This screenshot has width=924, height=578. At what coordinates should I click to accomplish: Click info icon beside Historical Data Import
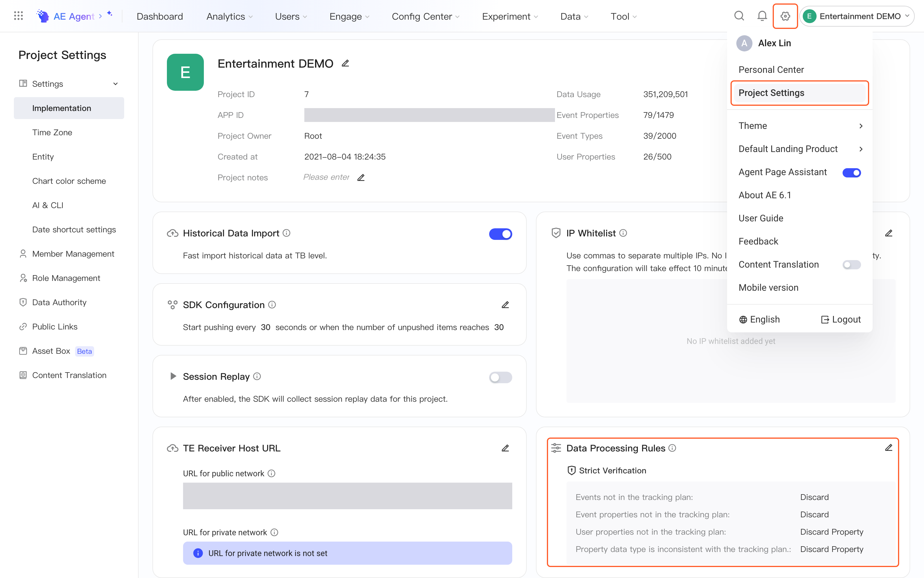click(286, 233)
